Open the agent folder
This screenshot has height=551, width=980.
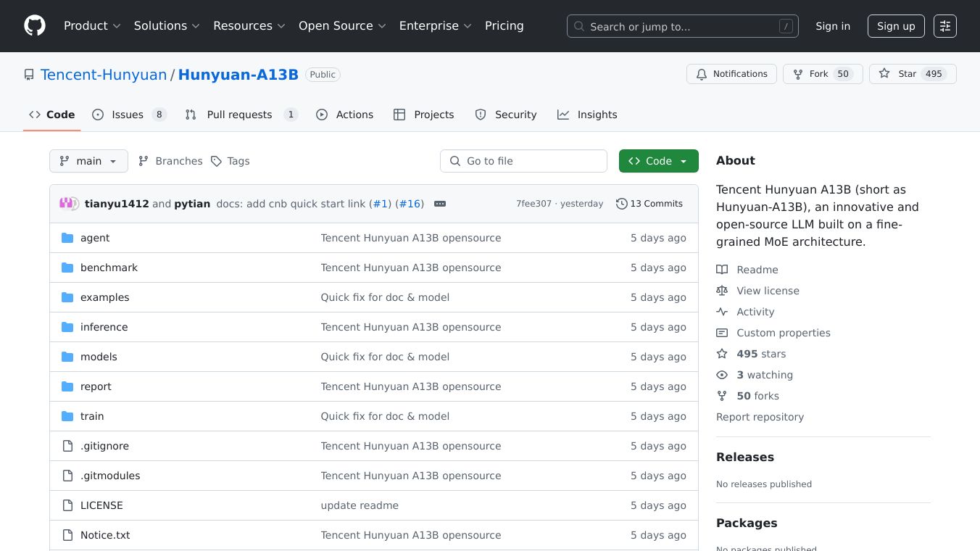(x=95, y=238)
